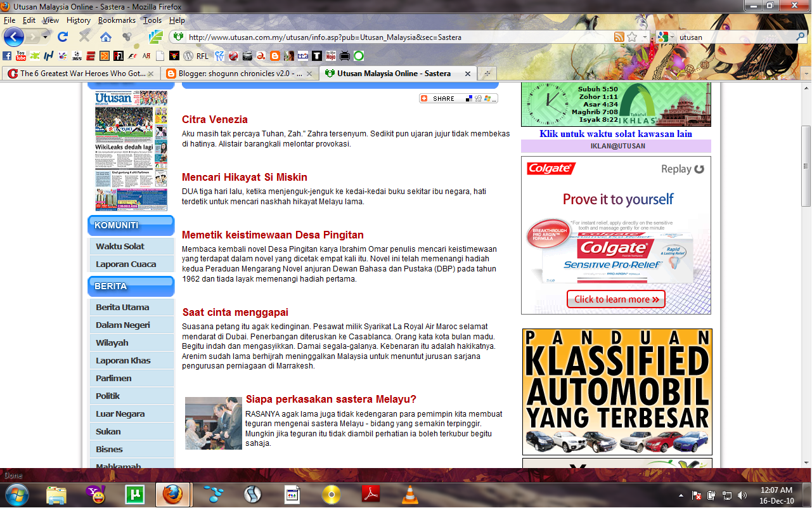Show hidden tray icons arrow

(x=681, y=495)
